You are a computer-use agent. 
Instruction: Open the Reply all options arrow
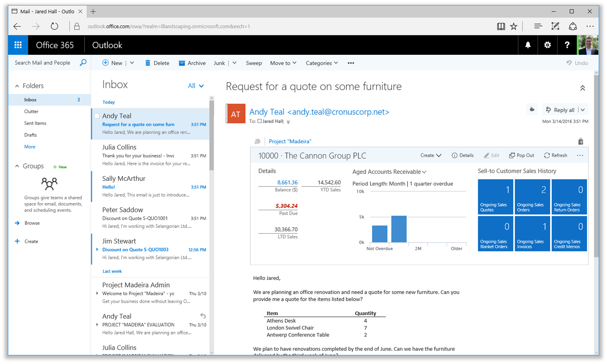(x=583, y=110)
